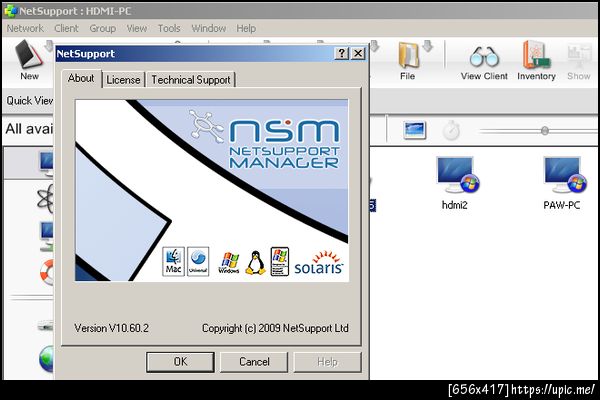The image size is (600, 400).
Task: Switch to the Technical Support tab
Action: pos(191,80)
